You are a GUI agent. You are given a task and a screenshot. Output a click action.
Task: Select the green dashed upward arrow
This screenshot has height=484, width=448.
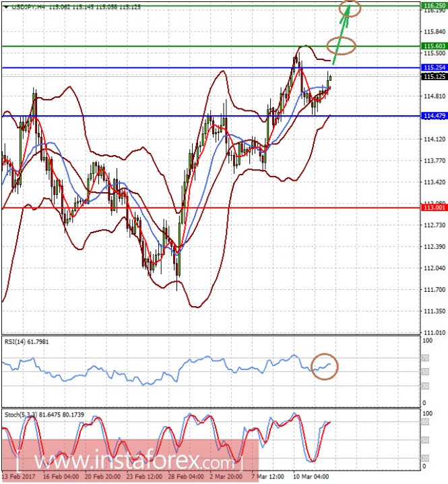click(342, 33)
